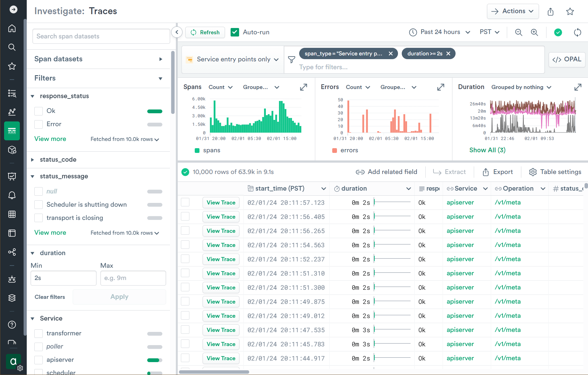
Task: Remove the span_type filter chip
Action: click(x=390, y=53)
